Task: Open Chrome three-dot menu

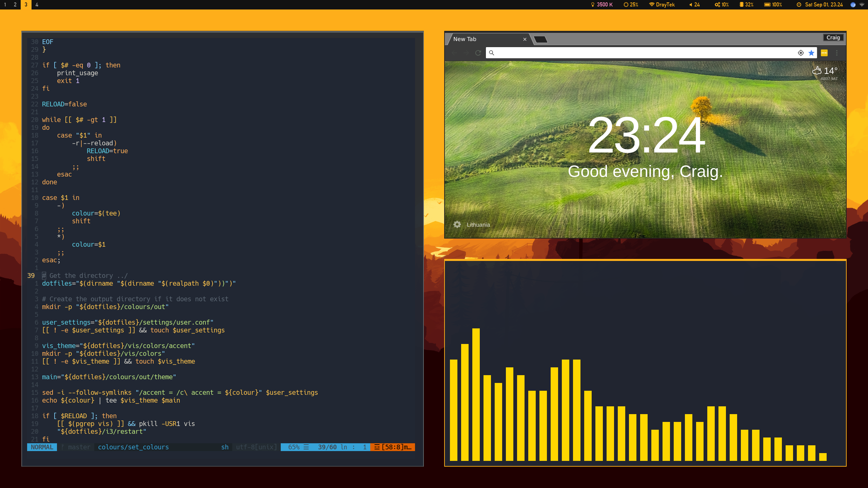Action: (836, 53)
